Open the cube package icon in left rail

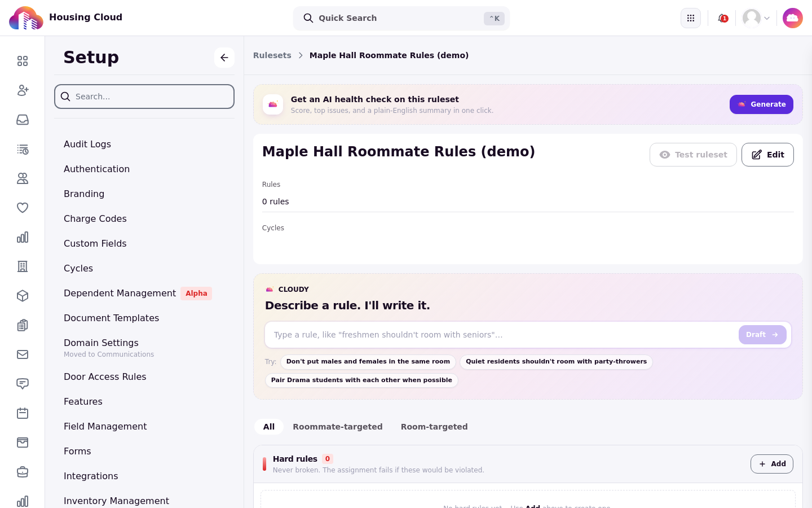[x=23, y=296]
